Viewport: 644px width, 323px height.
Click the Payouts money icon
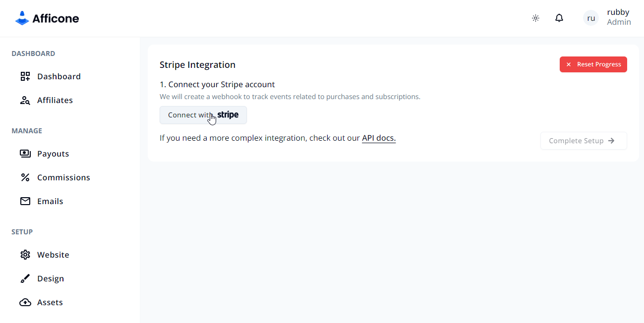click(25, 154)
